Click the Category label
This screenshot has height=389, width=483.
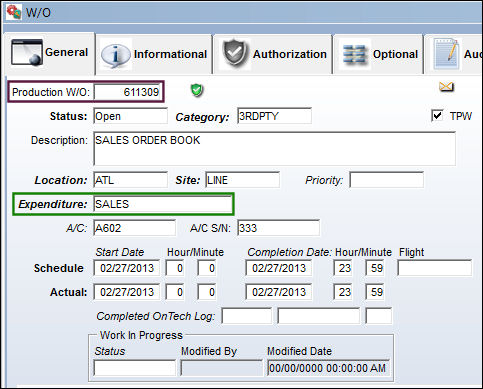[202, 117]
